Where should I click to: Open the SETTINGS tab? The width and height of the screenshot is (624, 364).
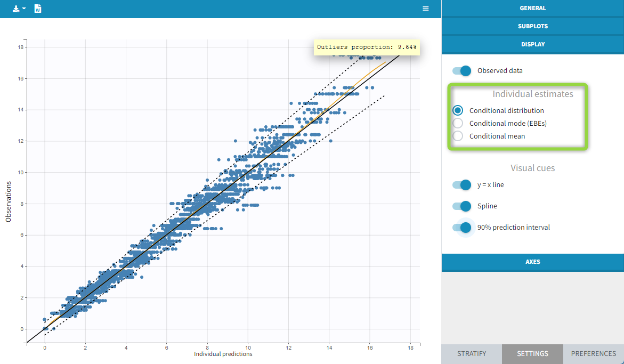pos(532,354)
